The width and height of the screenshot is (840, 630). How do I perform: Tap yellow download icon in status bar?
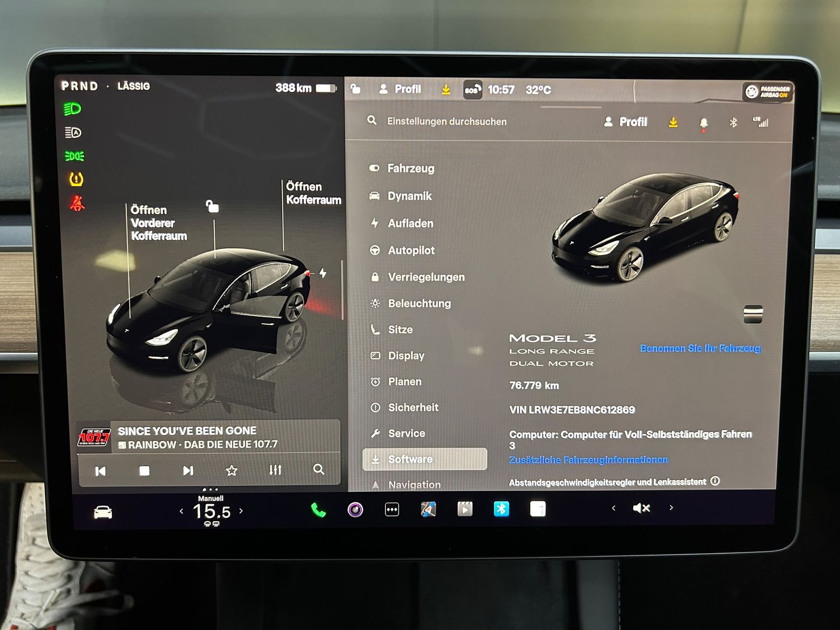coord(446,90)
